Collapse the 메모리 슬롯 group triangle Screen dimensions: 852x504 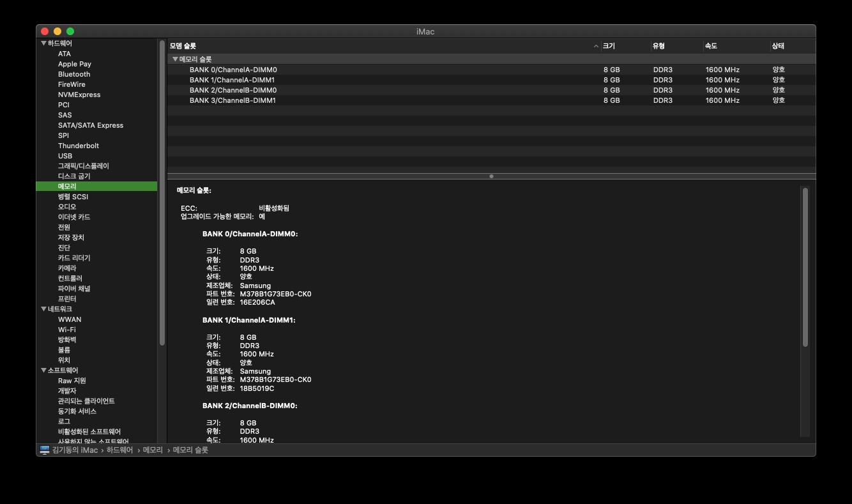point(175,59)
